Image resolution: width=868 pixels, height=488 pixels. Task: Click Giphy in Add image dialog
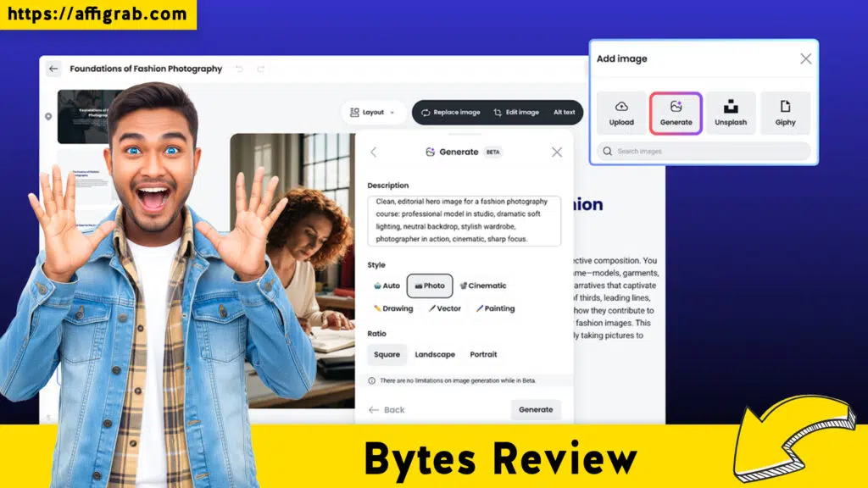coord(785,113)
